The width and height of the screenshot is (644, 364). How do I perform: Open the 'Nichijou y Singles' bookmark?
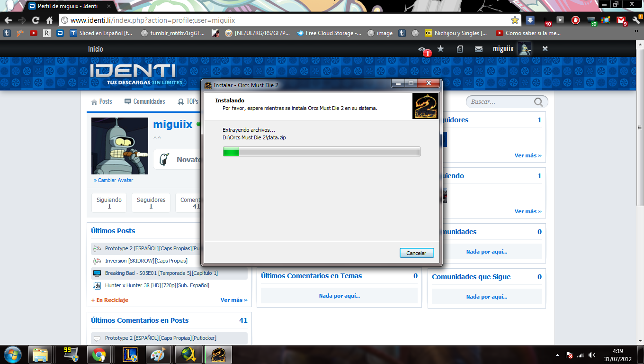456,33
